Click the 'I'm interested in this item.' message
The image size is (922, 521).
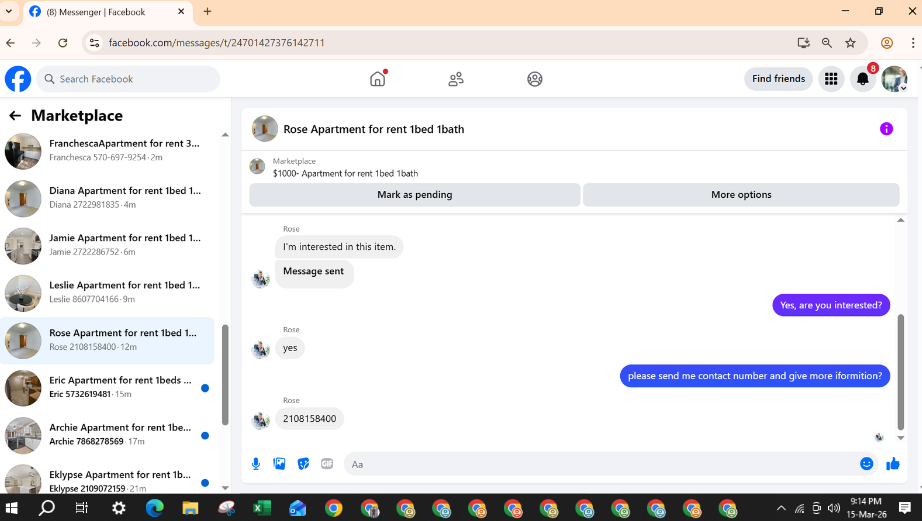pyautogui.click(x=339, y=247)
